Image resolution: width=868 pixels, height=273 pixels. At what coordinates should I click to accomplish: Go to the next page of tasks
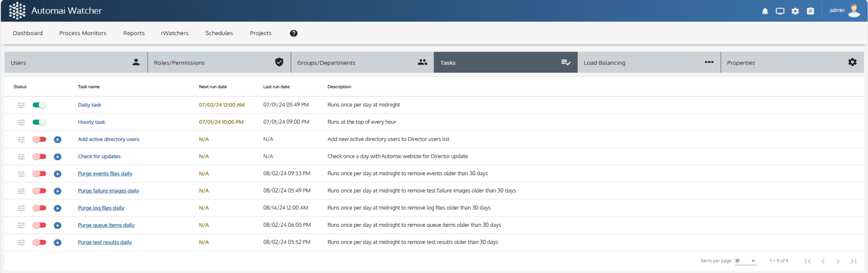coord(838,261)
